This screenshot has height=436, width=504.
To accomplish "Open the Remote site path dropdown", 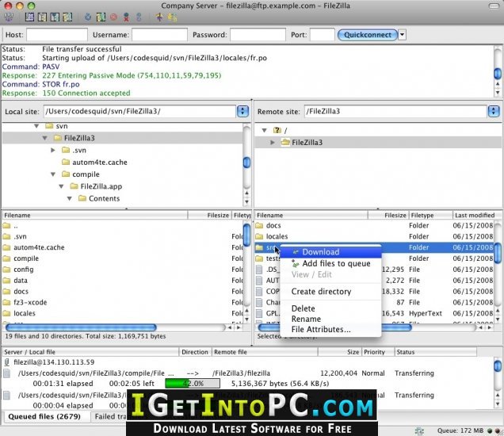I will click(x=494, y=111).
